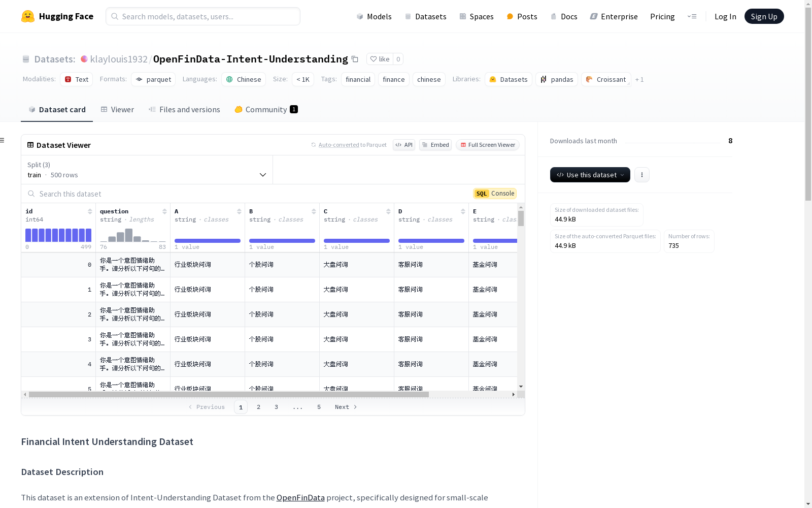Select the Chinese language tag
812x508 pixels.
(244, 79)
